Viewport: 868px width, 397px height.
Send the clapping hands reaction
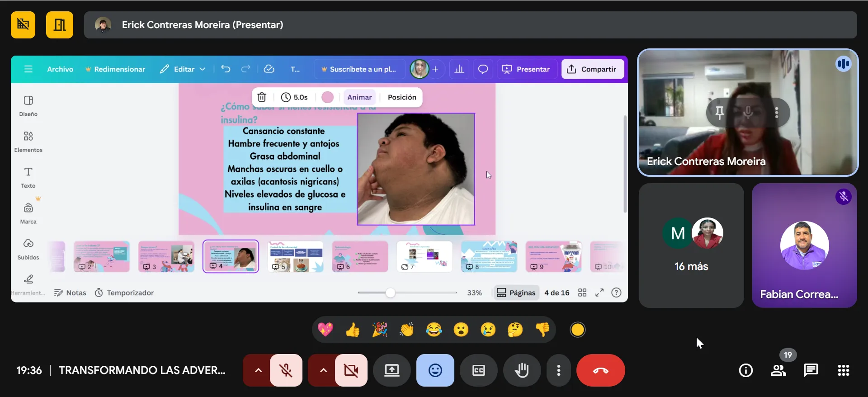click(x=407, y=330)
